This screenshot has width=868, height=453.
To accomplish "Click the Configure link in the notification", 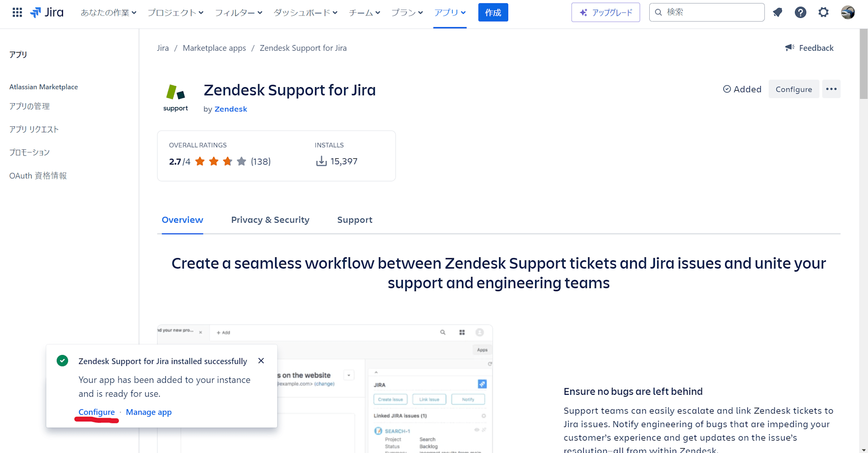I will (x=96, y=412).
